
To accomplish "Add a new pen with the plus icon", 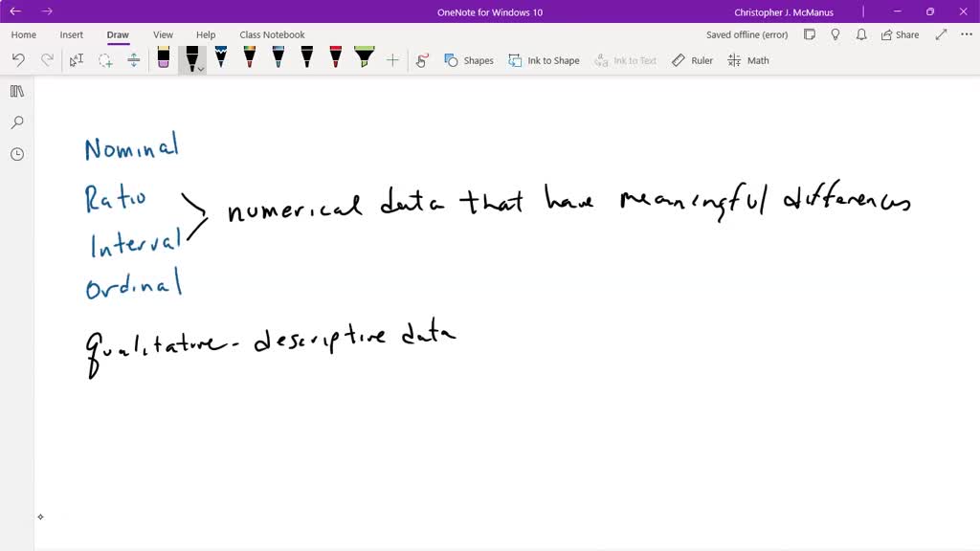I will click(392, 59).
